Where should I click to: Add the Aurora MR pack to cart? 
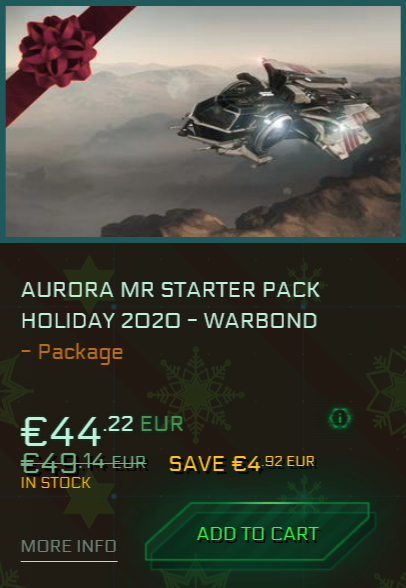pyautogui.click(x=260, y=535)
